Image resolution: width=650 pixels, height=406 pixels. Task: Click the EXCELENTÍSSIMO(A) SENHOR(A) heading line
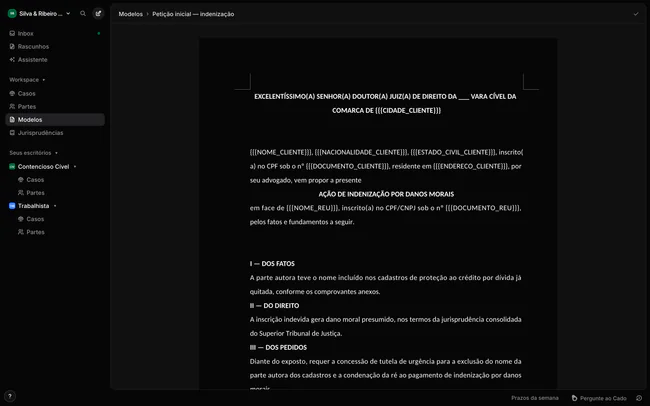[385, 96]
